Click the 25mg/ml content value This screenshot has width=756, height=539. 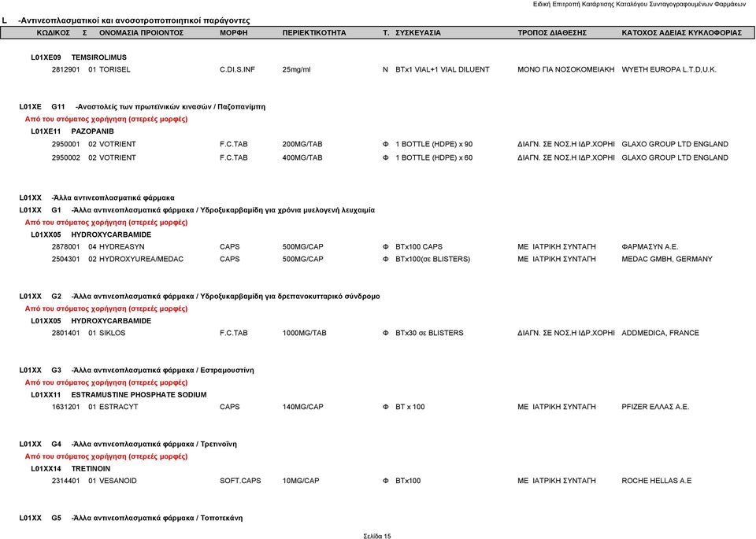[x=297, y=69]
